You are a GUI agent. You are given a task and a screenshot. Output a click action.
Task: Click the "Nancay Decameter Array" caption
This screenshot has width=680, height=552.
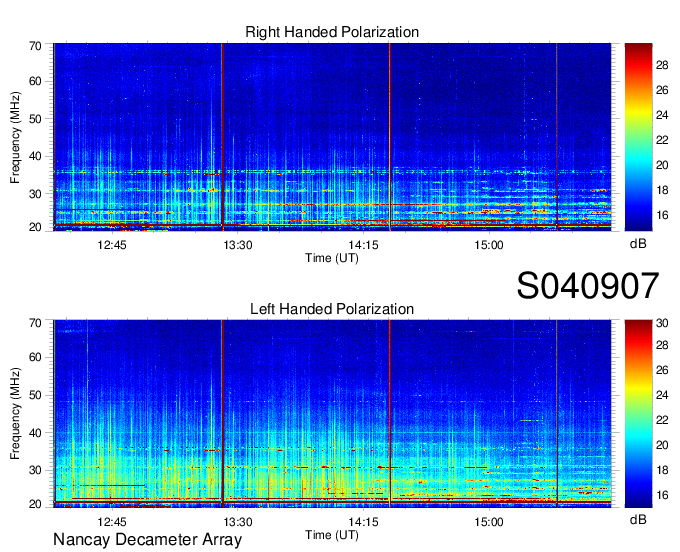click(x=147, y=540)
